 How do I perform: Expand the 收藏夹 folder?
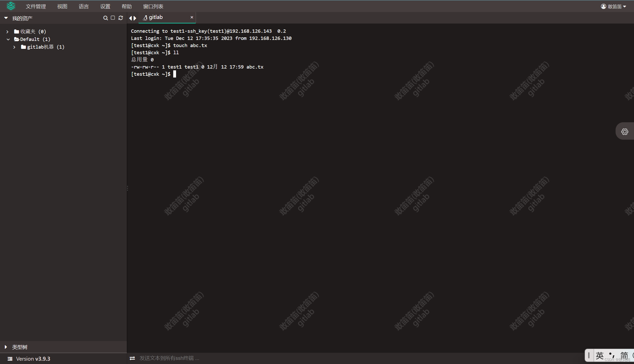(x=7, y=32)
